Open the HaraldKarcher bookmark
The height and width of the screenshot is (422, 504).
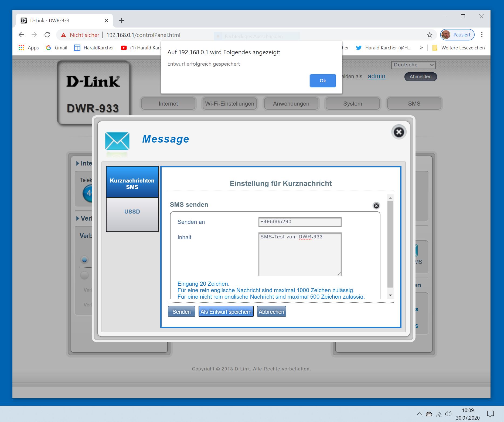coord(94,48)
